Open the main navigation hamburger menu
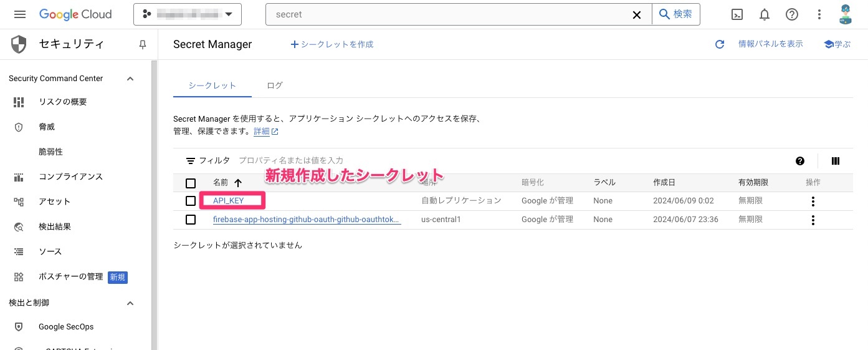This screenshot has width=868, height=350. click(19, 14)
